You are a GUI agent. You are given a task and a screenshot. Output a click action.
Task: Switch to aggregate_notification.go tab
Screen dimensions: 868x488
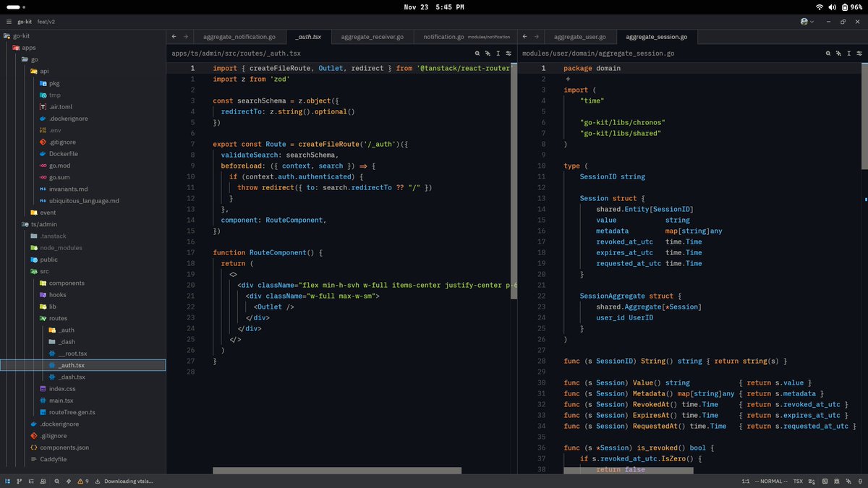click(x=239, y=36)
